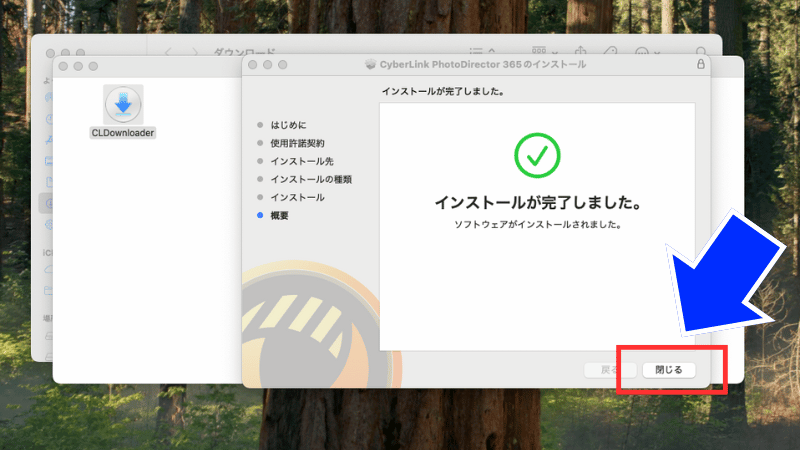
Task: Click the large bold インストールが完了しました。 message
Action: (537, 203)
